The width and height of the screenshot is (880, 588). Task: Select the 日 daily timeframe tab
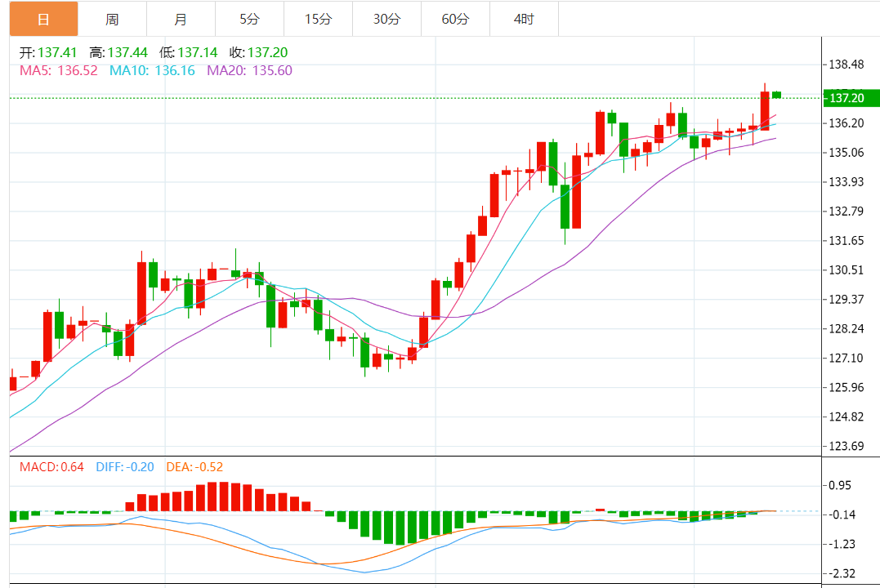44,19
